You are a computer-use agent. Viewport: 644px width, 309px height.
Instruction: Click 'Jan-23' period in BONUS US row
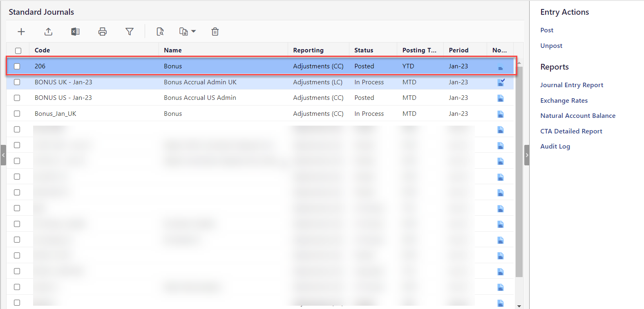pyautogui.click(x=458, y=97)
